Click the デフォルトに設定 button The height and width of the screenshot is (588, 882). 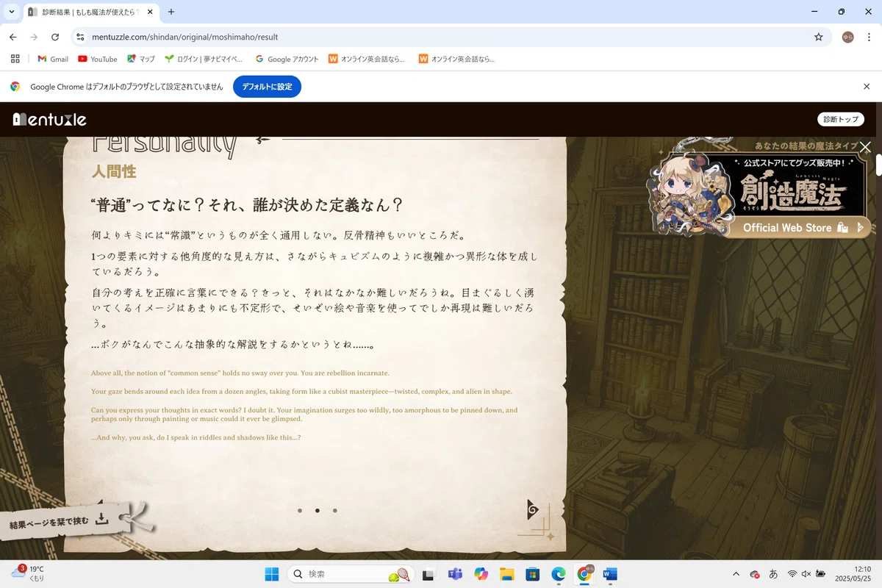(x=267, y=87)
